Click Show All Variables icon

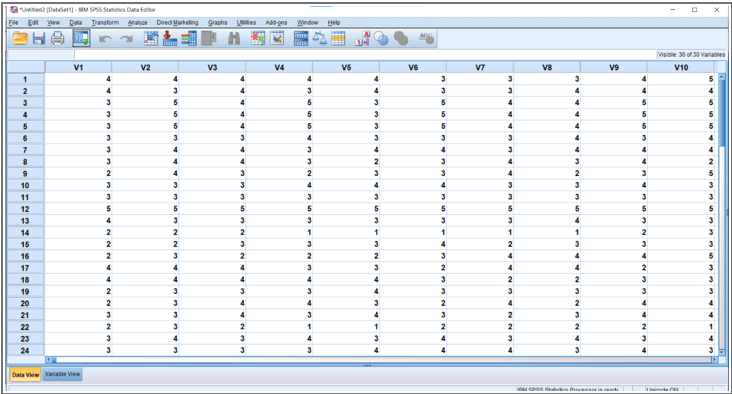click(401, 38)
